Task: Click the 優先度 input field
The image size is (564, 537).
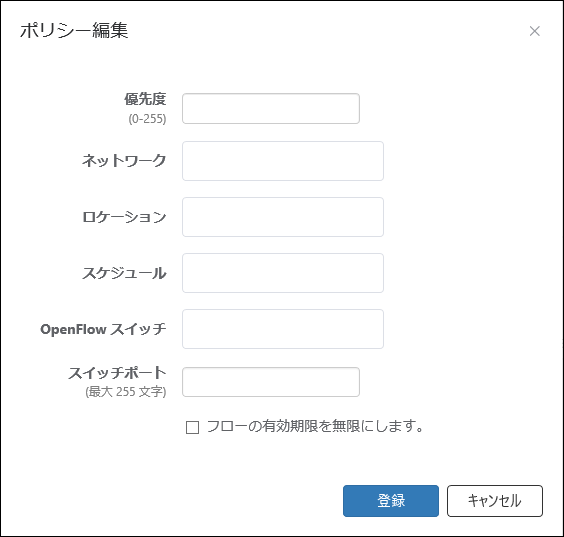Action: pyautogui.click(x=271, y=109)
